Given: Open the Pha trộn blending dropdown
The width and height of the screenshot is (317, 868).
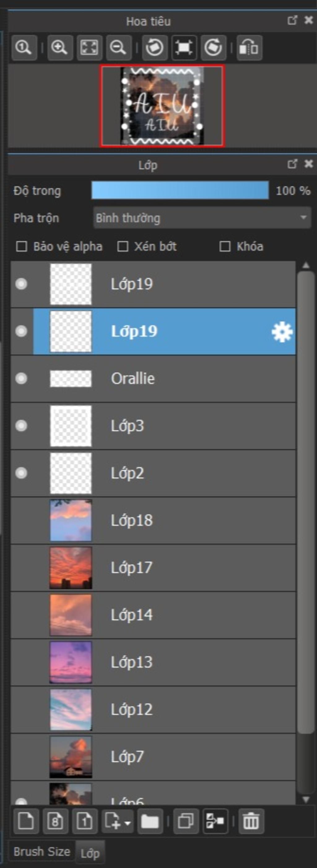Looking at the screenshot, I should coord(202,218).
